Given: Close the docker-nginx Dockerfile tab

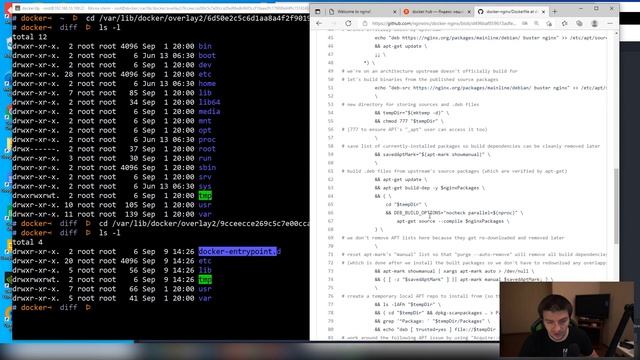Looking at the screenshot, I should [x=543, y=12].
